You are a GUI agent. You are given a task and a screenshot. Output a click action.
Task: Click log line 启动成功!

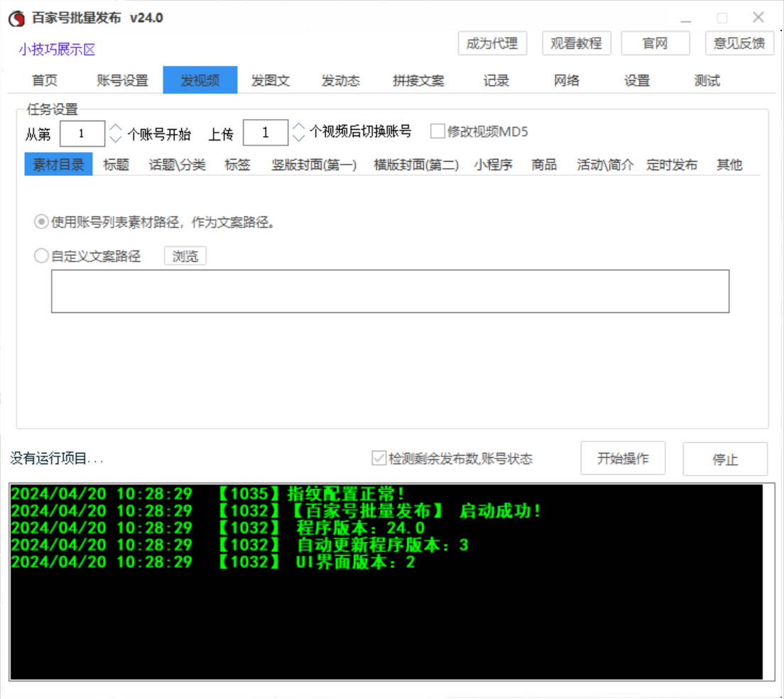click(276, 511)
